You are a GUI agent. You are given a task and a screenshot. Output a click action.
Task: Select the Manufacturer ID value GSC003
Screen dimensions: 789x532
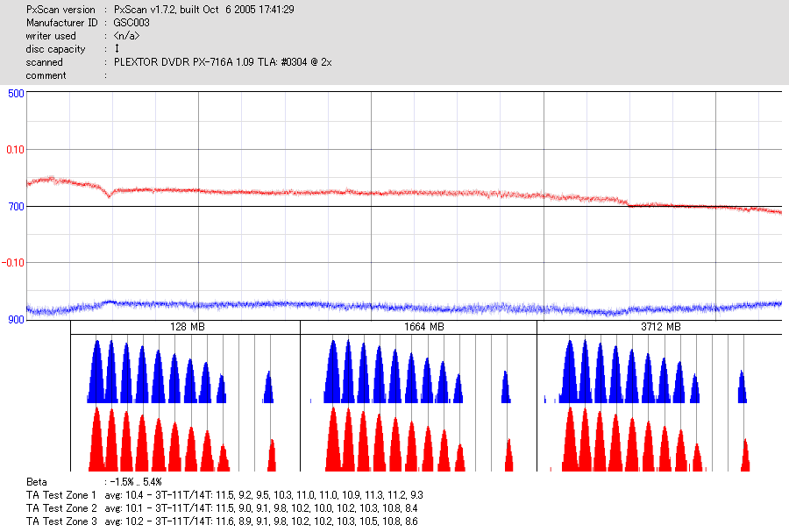point(131,23)
